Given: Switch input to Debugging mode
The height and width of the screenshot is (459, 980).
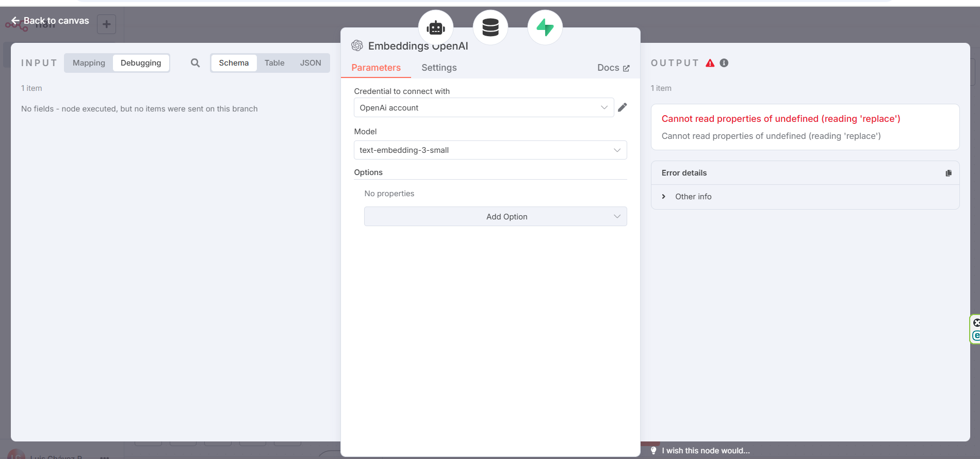Looking at the screenshot, I should [141, 63].
